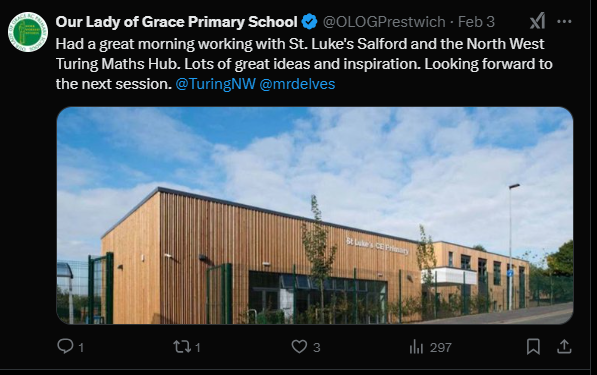Like the post with the heart icon
597x375 pixels.
[299, 346]
